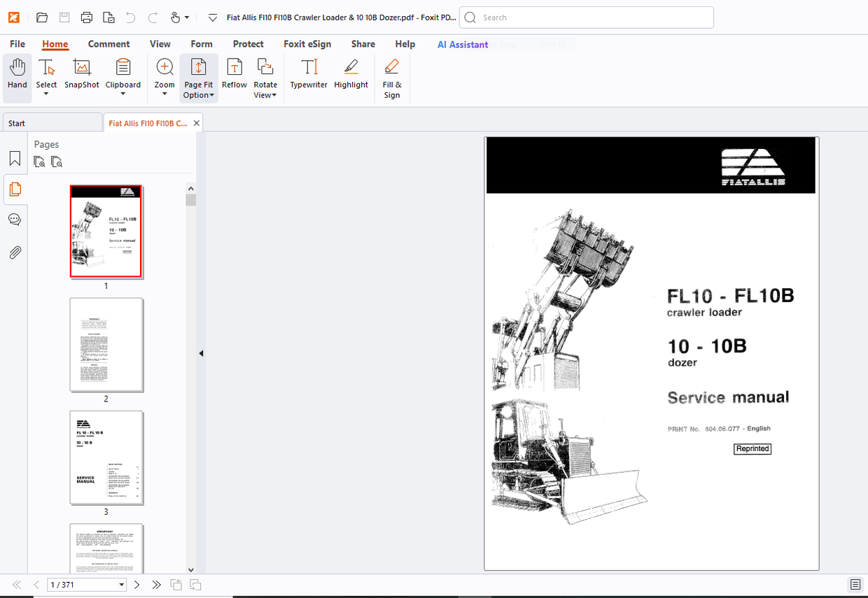The width and height of the screenshot is (868, 598).
Task: Toggle the Bookmarks sidebar panel
Action: pyautogui.click(x=15, y=158)
